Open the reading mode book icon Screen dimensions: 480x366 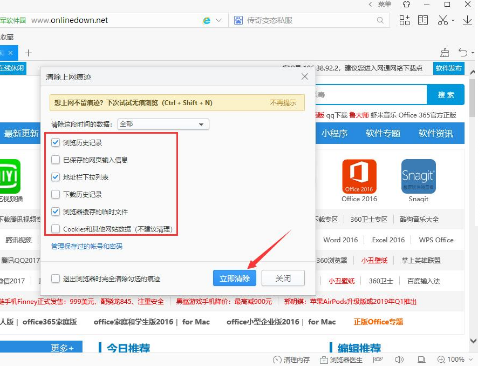coord(423,20)
